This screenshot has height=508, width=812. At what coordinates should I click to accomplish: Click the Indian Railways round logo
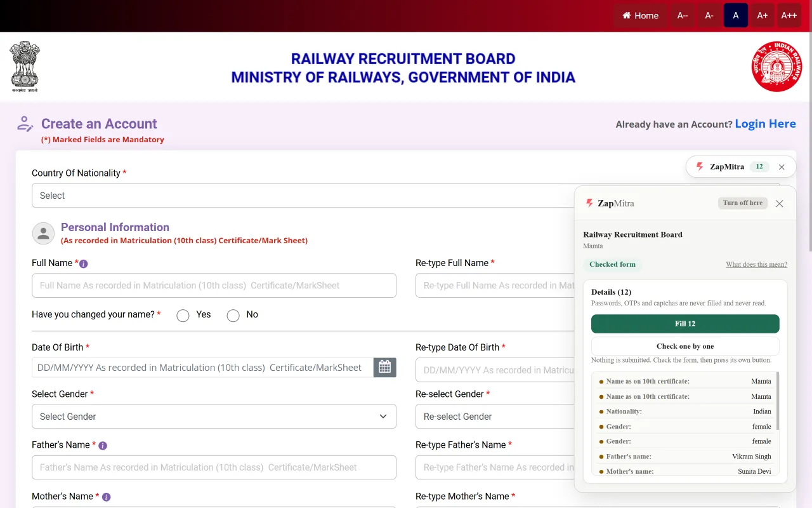pos(776,67)
